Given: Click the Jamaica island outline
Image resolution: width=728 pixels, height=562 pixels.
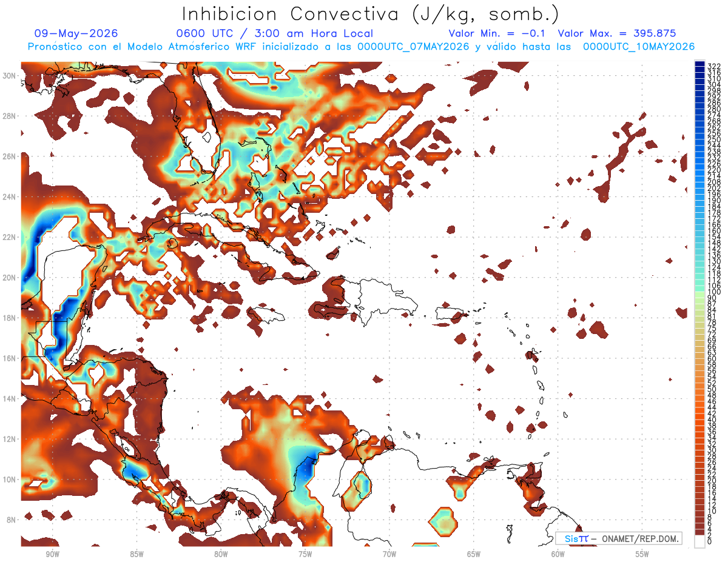Looking at the screenshot, I should pos(266,316).
